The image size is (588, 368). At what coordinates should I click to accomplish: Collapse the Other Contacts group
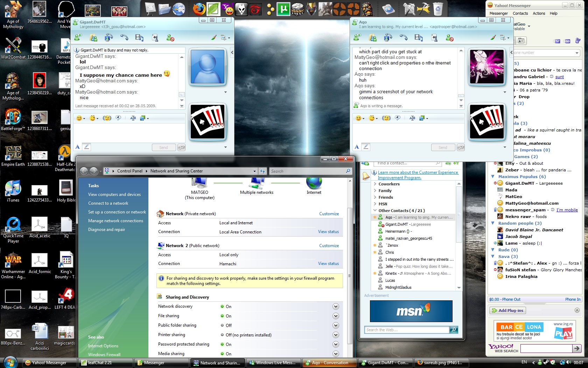point(375,211)
